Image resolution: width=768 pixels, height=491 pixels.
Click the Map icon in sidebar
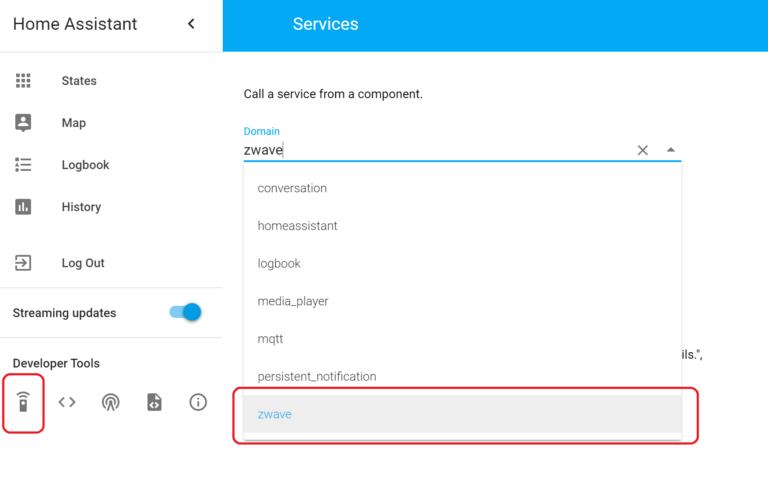[24, 123]
